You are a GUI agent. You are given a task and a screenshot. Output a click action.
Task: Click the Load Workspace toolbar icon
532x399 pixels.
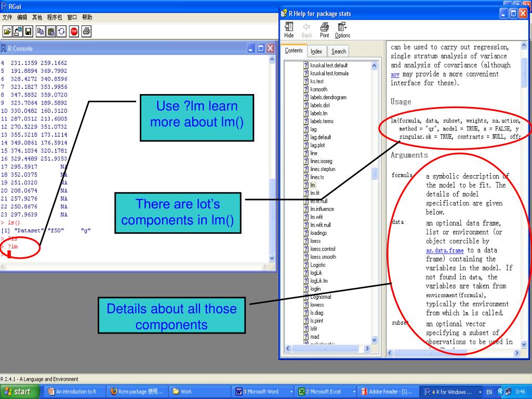coord(18,32)
